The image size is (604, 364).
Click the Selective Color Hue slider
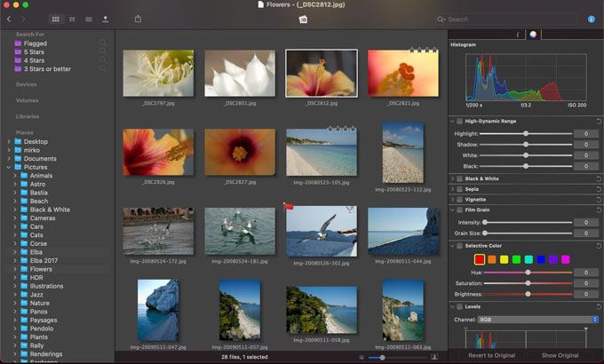point(528,273)
